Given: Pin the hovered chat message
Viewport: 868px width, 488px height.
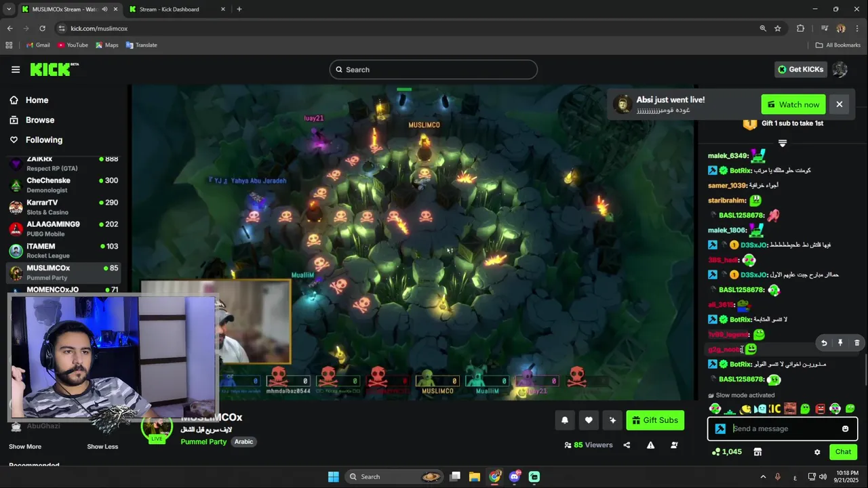Looking at the screenshot, I should (x=840, y=343).
